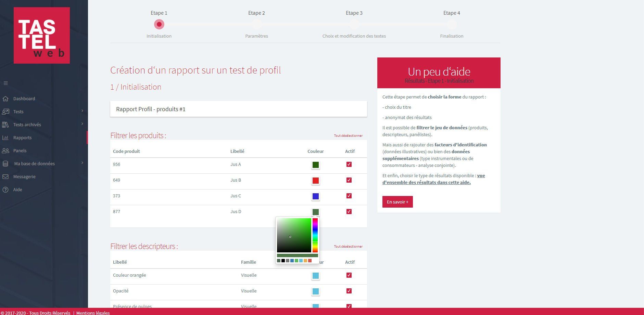Toggle the Actif checkbox for Couleur orangée
The height and width of the screenshot is (315, 644).
pyautogui.click(x=349, y=275)
